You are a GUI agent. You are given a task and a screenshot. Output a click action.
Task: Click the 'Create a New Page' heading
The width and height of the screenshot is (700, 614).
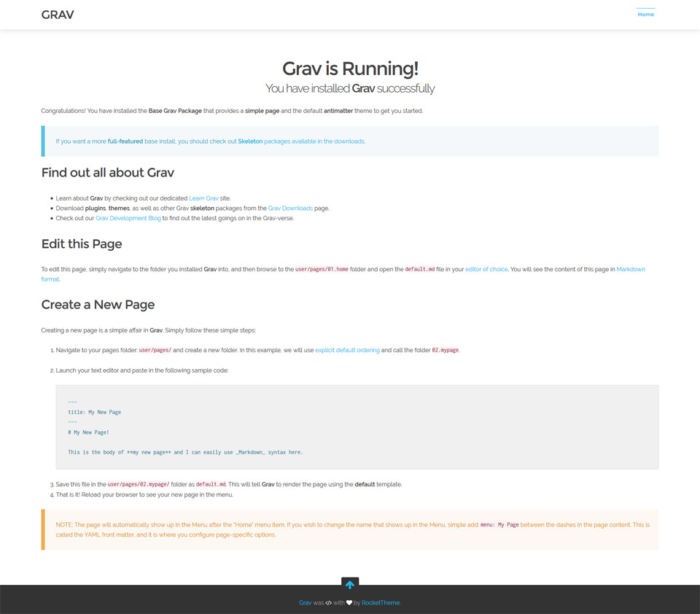coord(98,305)
